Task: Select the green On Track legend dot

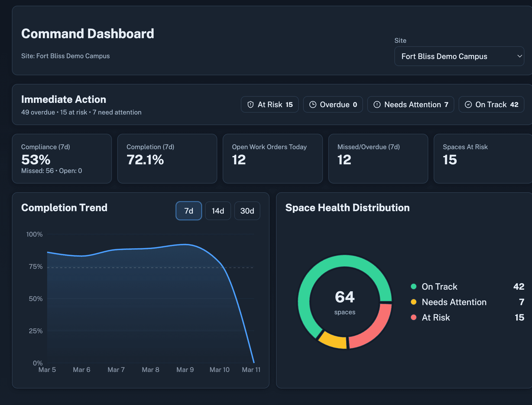Action: pyautogui.click(x=413, y=286)
